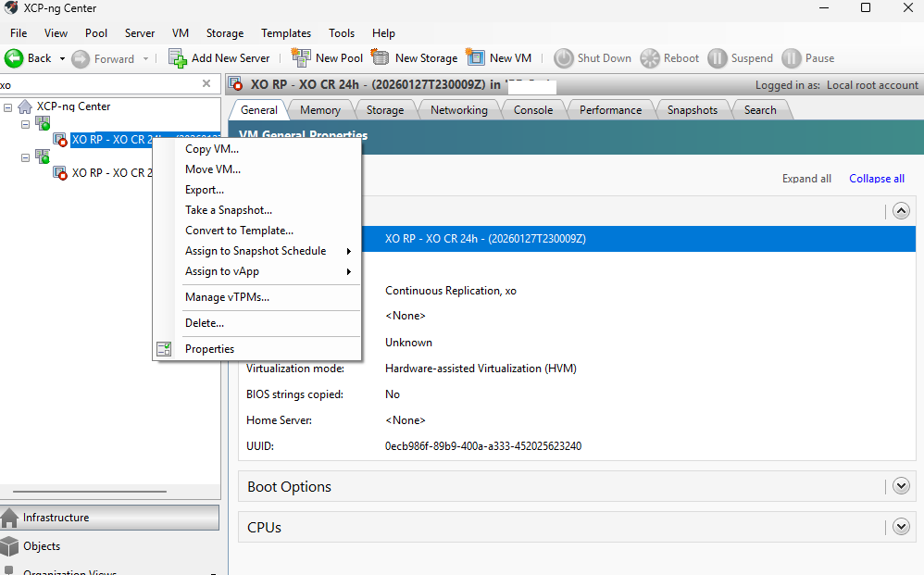Click the Add New Server icon
Screen dimensions: 924x575
pyautogui.click(x=178, y=58)
